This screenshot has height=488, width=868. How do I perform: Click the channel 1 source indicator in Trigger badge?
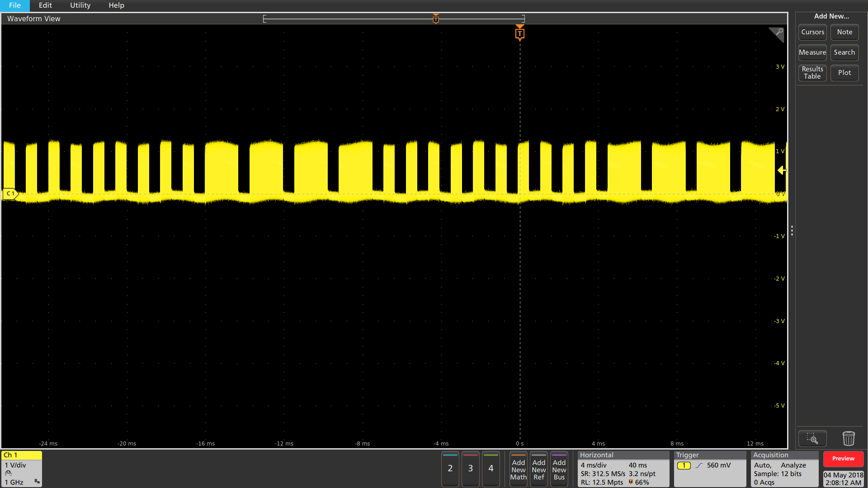click(x=684, y=465)
